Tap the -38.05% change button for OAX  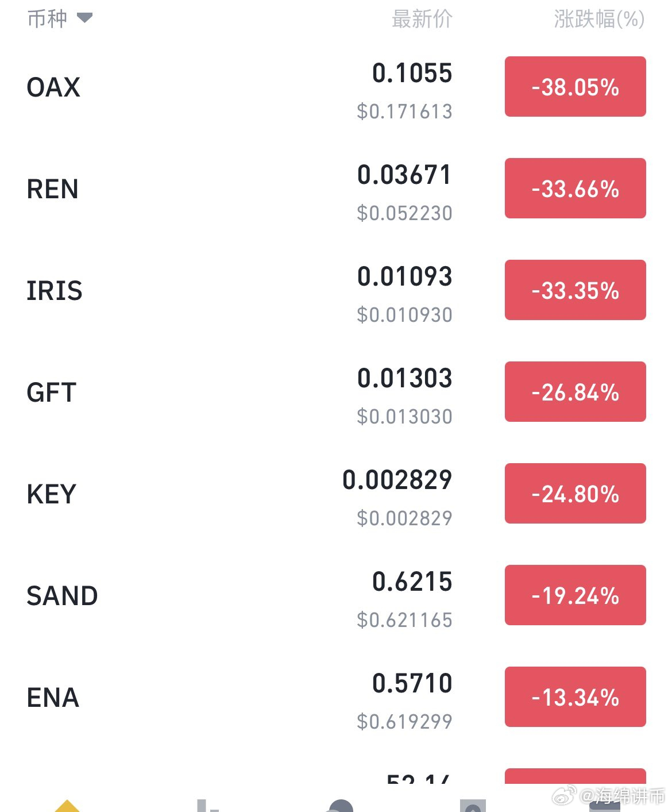[x=576, y=87]
